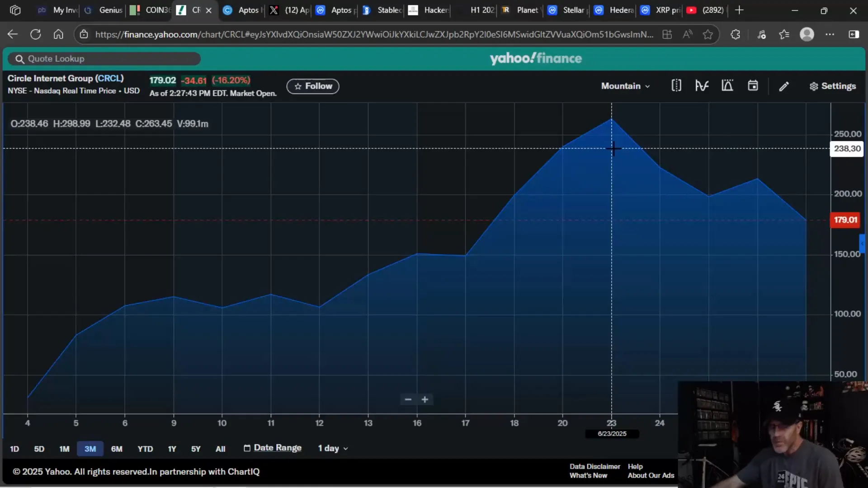The height and width of the screenshot is (488, 868).
Task: Toggle the browser sidebar pane
Action: tap(854, 34)
